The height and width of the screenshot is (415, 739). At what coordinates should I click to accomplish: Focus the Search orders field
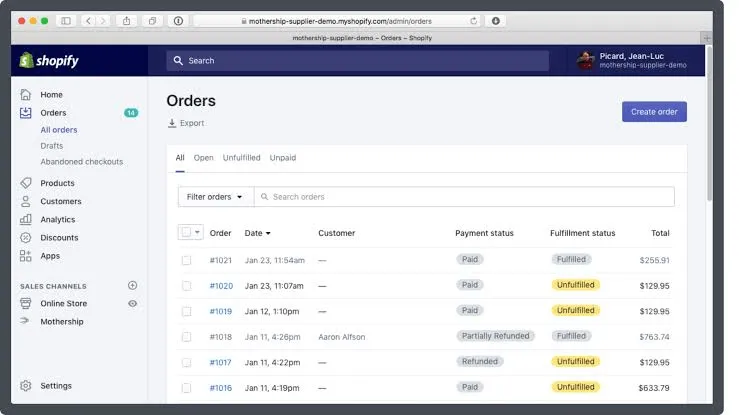(x=464, y=197)
